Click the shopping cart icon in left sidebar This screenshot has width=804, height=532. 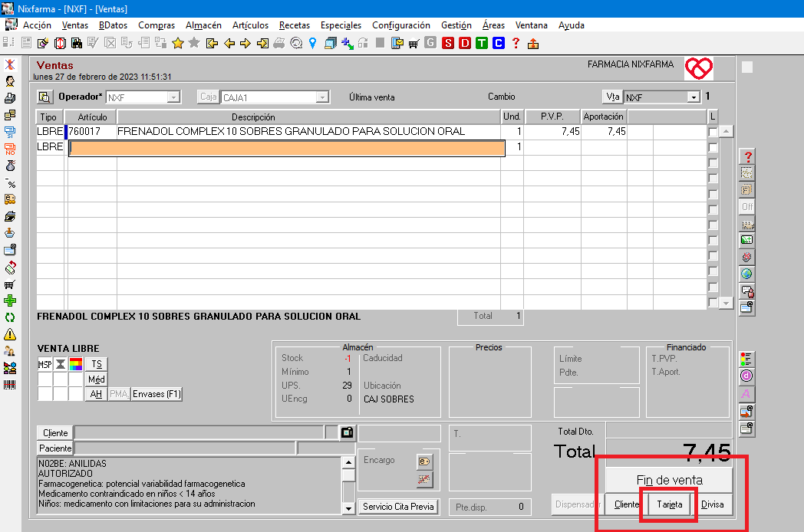tap(10, 284)
